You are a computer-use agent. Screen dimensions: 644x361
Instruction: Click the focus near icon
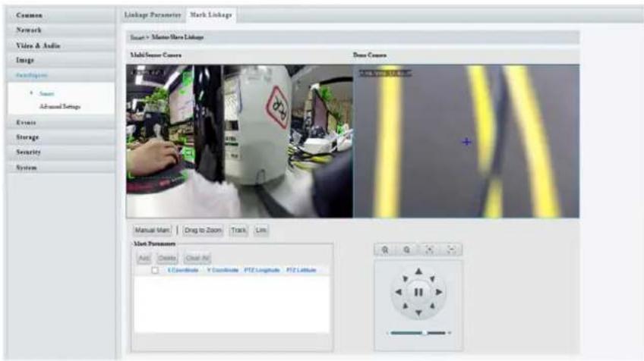pyautogui.click(x=451, y=250)
